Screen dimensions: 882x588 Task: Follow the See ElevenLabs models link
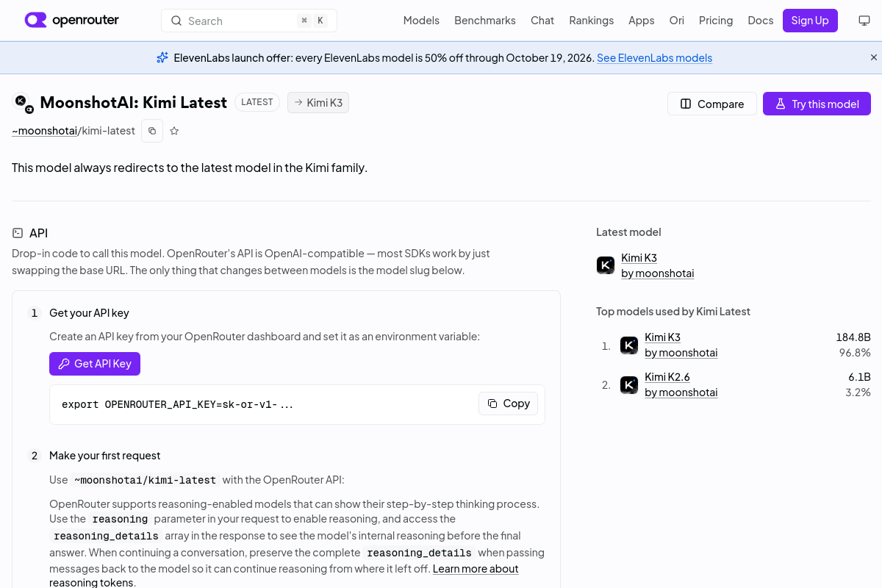point(654,57)
